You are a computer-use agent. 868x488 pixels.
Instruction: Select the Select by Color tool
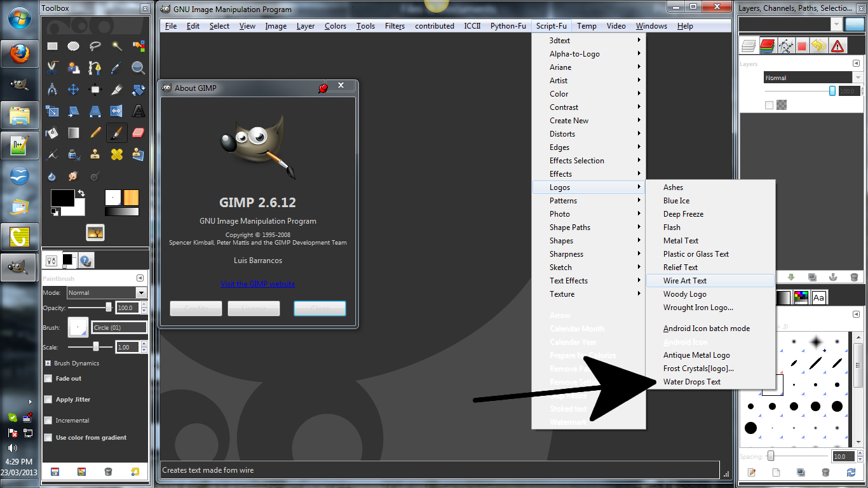[139, 46]
